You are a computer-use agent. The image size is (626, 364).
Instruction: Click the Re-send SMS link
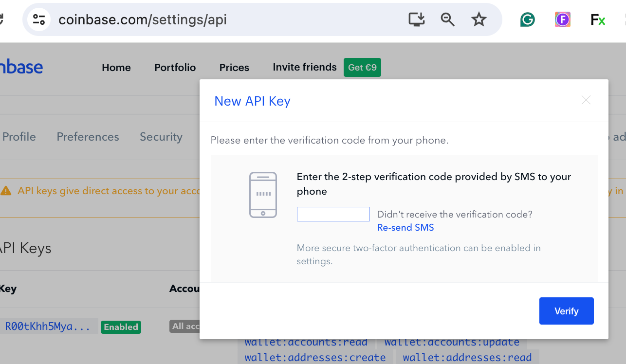pos(405,227)
